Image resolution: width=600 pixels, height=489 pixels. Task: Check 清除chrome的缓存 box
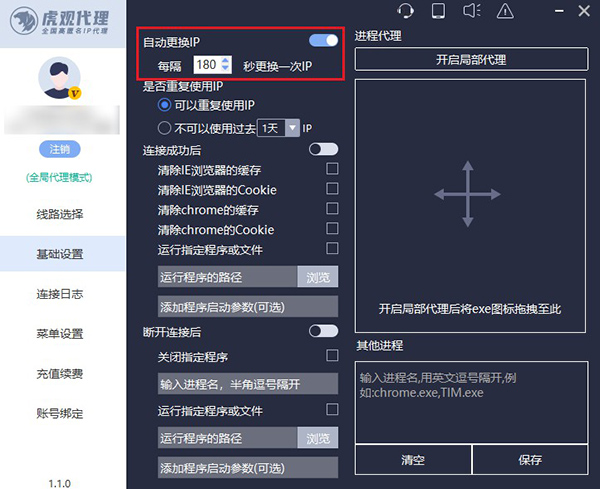pyautogui.click(x=332, y=209)
